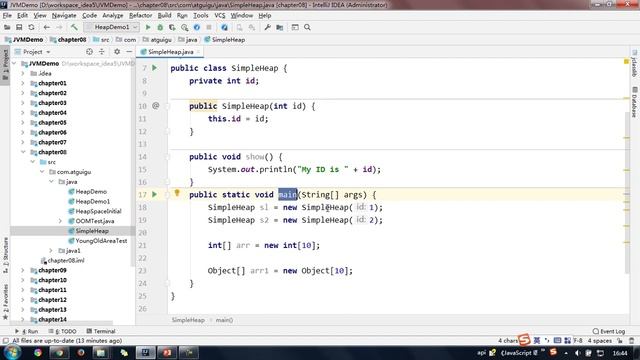Screen dimensions: 640x360
Task: Click the profiler run icon
Action: (x=184, y=27)
